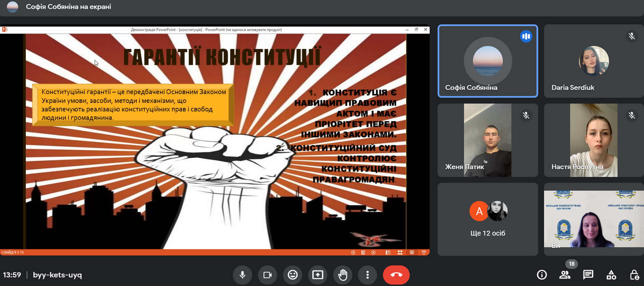Go to previous slide in PowerPoint bar

(x=353, y=252)
